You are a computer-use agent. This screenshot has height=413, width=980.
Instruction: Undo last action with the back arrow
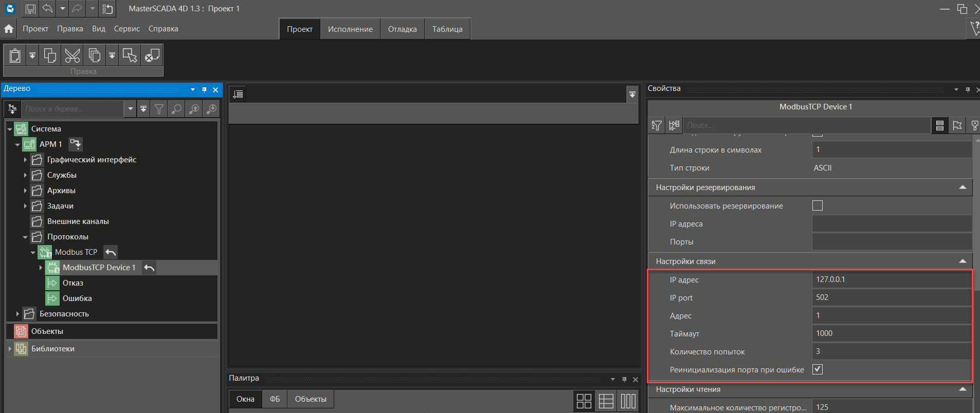(x=47, y=8)
